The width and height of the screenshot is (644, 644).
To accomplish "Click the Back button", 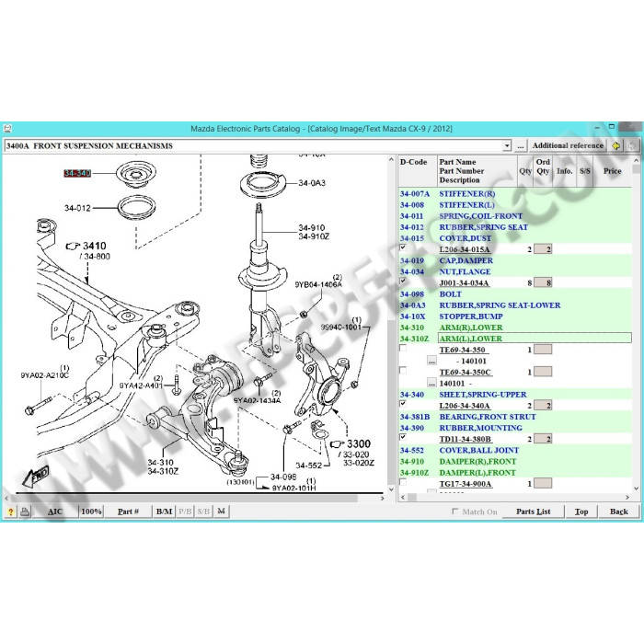I will tap(618, 512).
